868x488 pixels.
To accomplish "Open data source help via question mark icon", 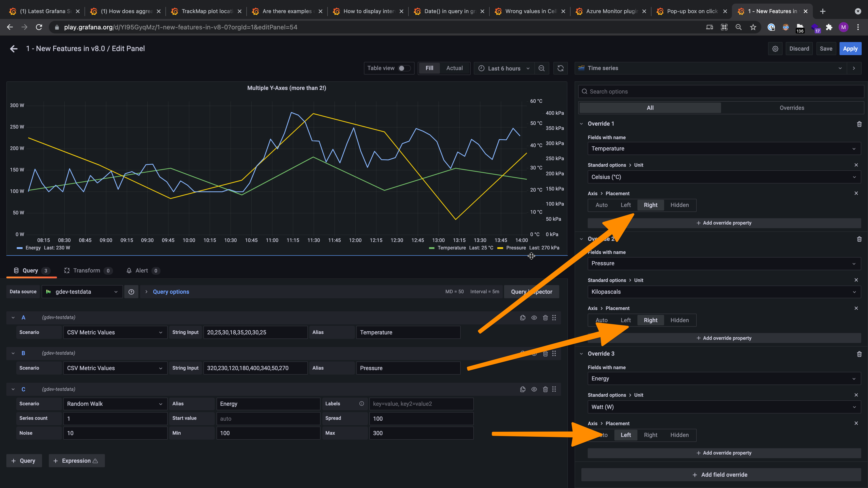I will [131, 292].
